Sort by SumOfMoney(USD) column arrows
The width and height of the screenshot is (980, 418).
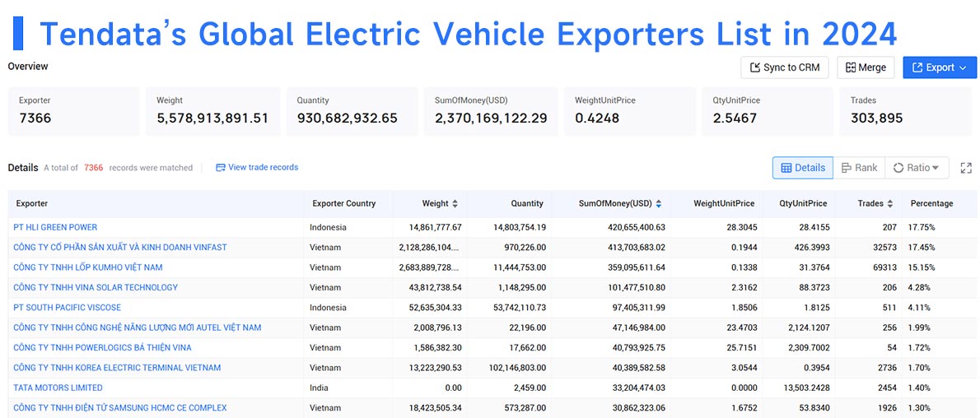659,204
